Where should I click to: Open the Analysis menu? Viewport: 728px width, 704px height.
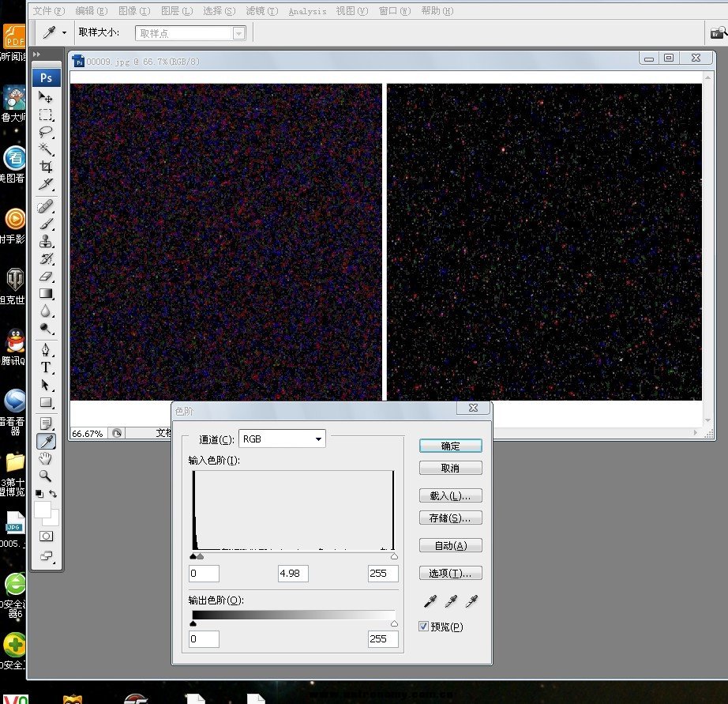(307, 11)
